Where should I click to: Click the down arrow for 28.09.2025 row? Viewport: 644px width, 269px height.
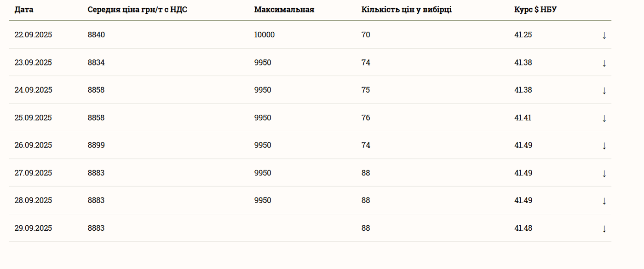point(604,201)
